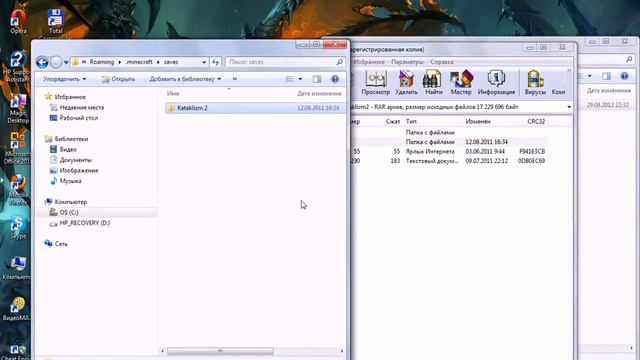This screenshot has height=360, width=640.
Task: Open the Параметры menu in WinRAR
Action: 407,62
